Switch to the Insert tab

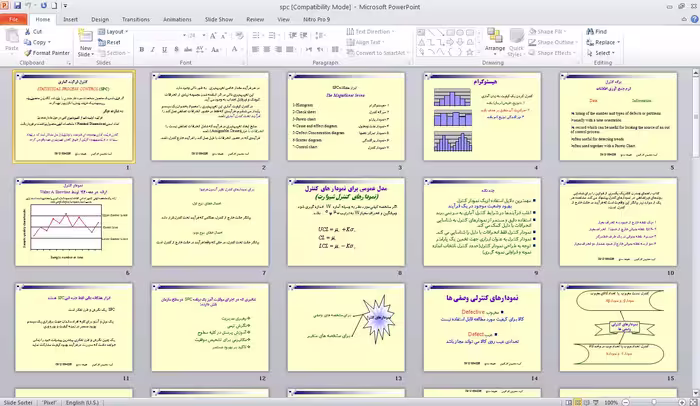(x=70, y=20)
